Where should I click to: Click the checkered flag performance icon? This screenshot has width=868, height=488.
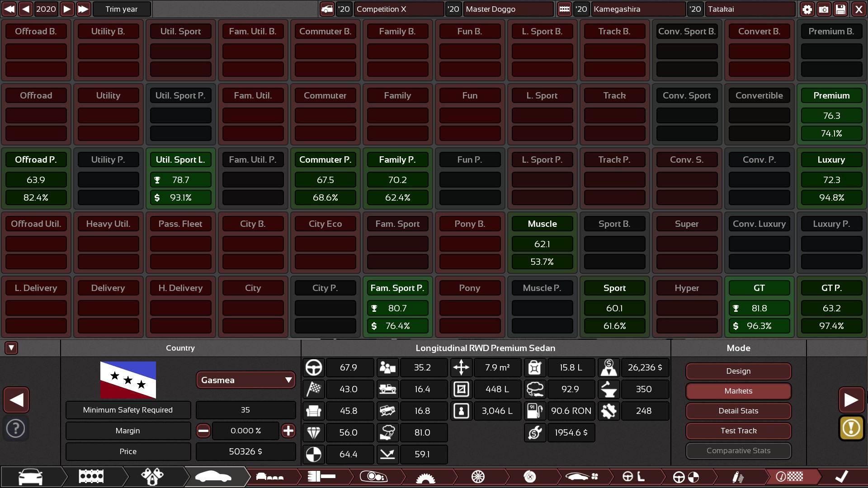[x=314, y=389]
